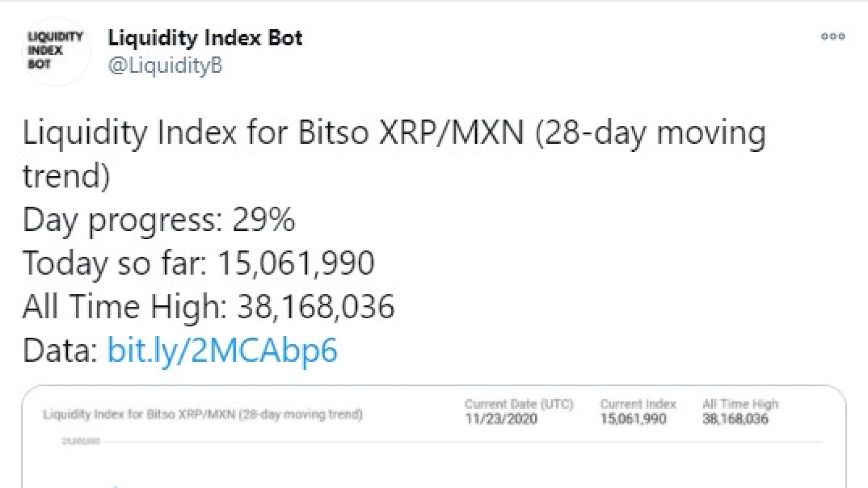Click the 25,000,000 y-axis label on chart
This screenshot has height=488, width=868.
click(x=81, y=441)
